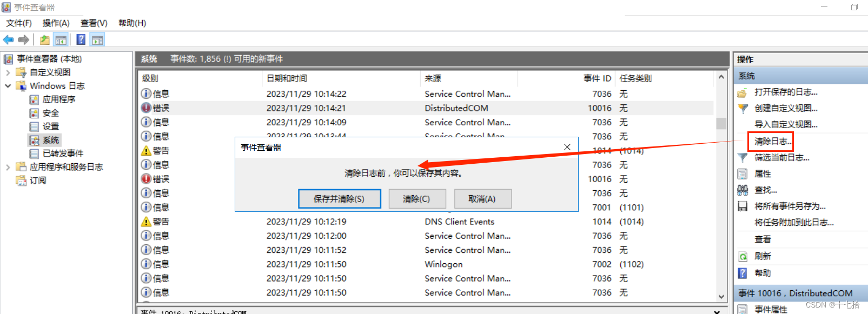Click 创建自定义视图... action
This screenshot has height=314, width=868.
786,108
